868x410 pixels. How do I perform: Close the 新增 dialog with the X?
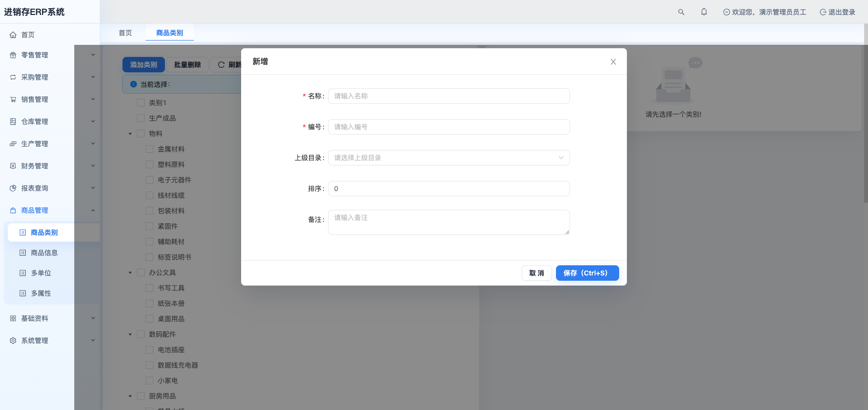(x=613, y=62)
